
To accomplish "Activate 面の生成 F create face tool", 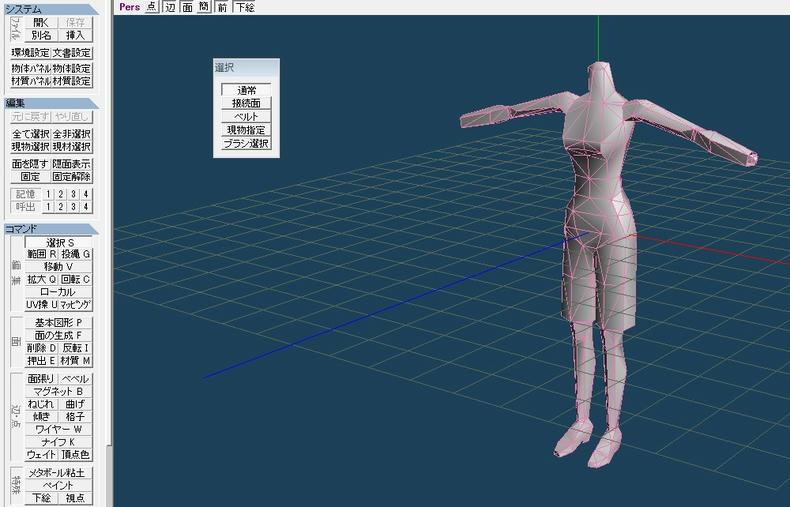I will tap(58, 335).
